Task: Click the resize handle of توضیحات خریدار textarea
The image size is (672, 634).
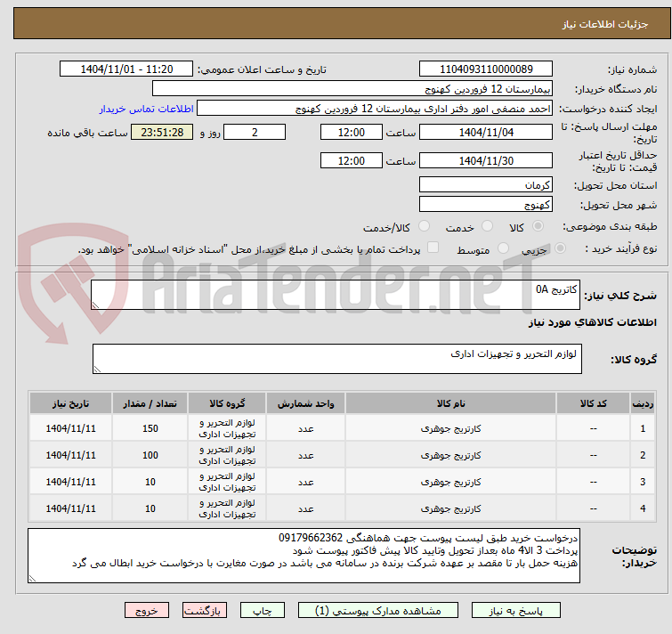Action: pos(32,578)
